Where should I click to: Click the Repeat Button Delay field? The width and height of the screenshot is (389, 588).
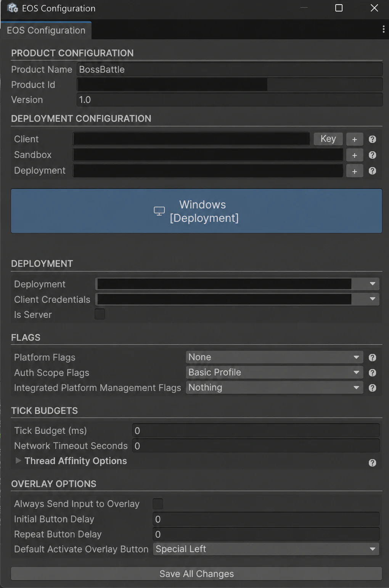tap(266, 534)
